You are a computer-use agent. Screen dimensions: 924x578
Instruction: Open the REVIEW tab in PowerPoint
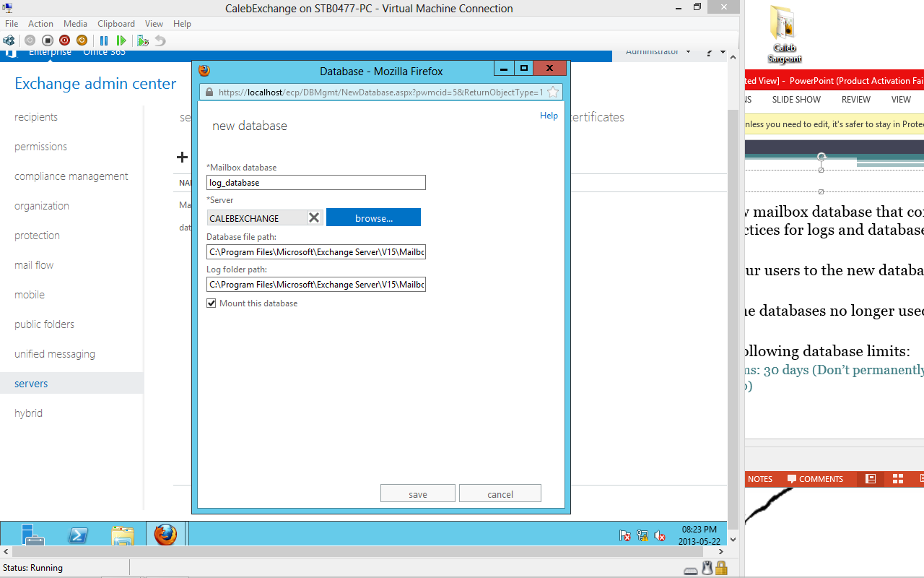pos(856,100)
